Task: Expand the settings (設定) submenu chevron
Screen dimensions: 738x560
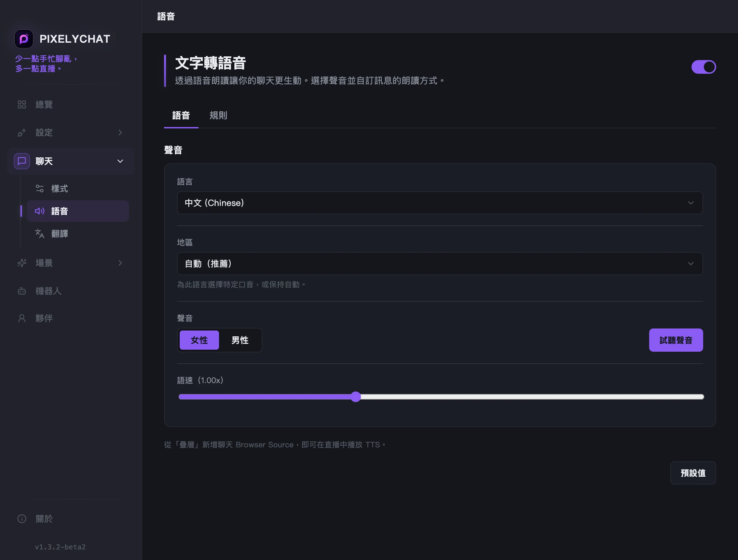Action: tap(120, 132)
